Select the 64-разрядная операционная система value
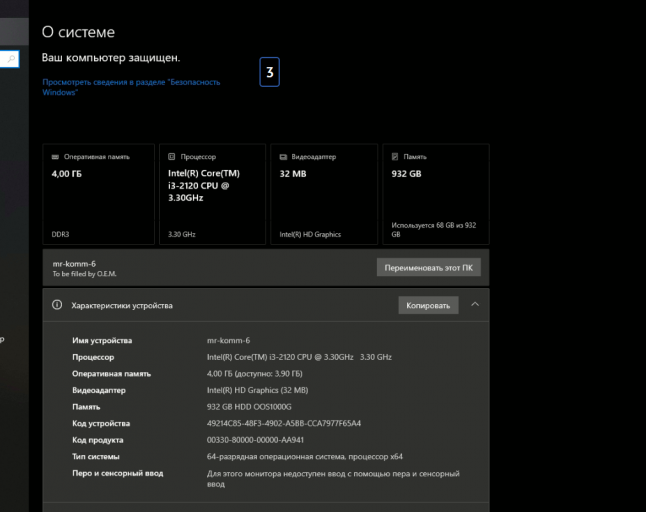646x512 pixels. point(304,456)
